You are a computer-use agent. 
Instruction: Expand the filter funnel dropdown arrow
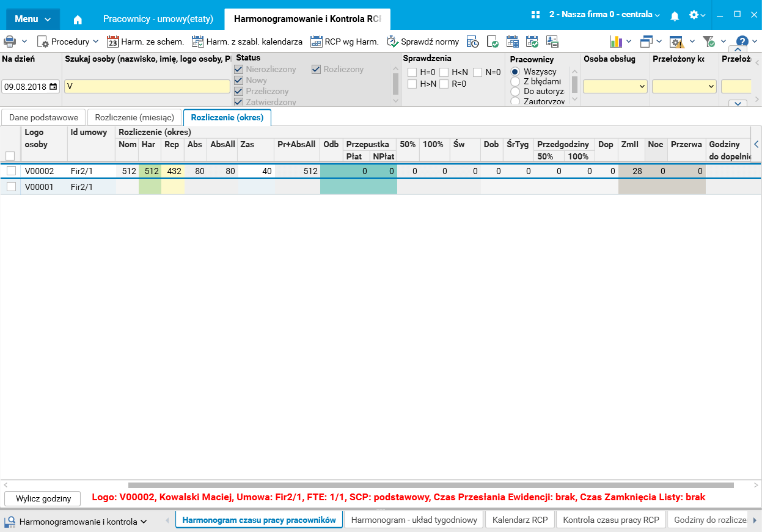tap(723, 42)
